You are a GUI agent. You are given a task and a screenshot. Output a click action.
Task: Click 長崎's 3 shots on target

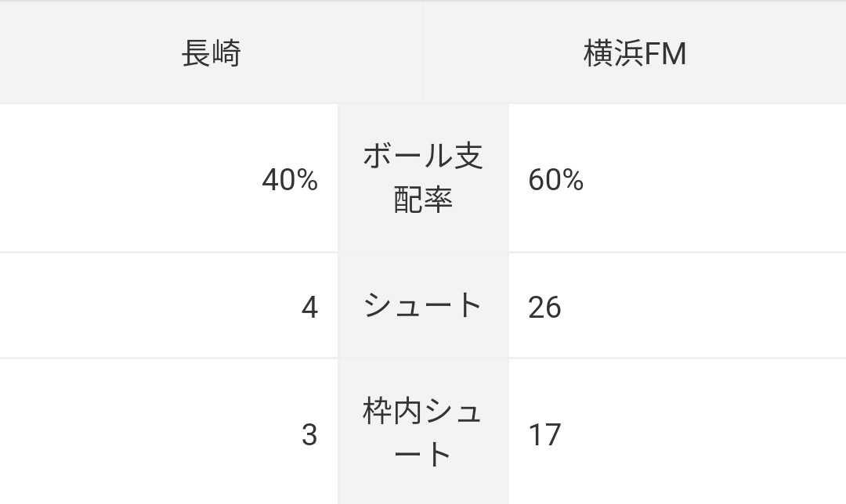click(309, 435)
